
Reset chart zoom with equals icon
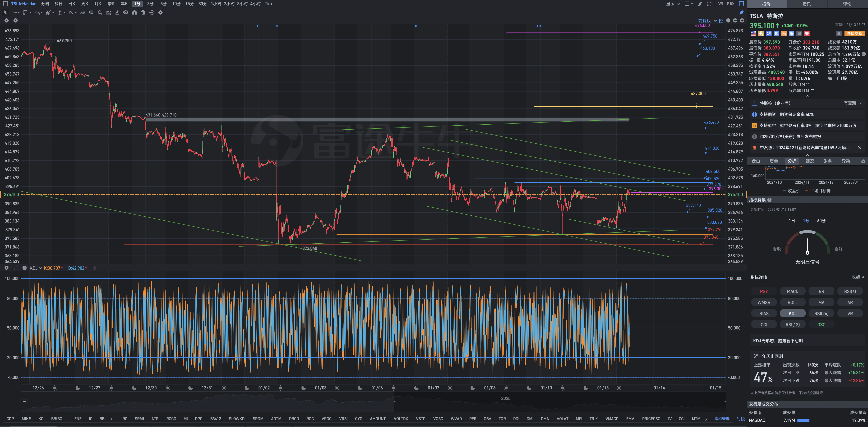pyautogui.click(x=728, y=21)
